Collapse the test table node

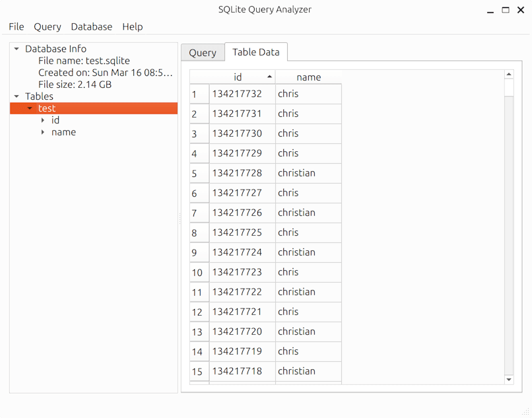(30, 108)
